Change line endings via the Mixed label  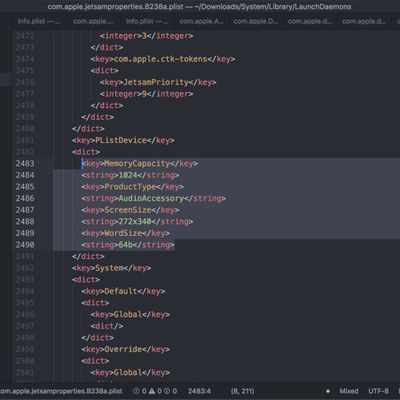[x=349, y=391]
